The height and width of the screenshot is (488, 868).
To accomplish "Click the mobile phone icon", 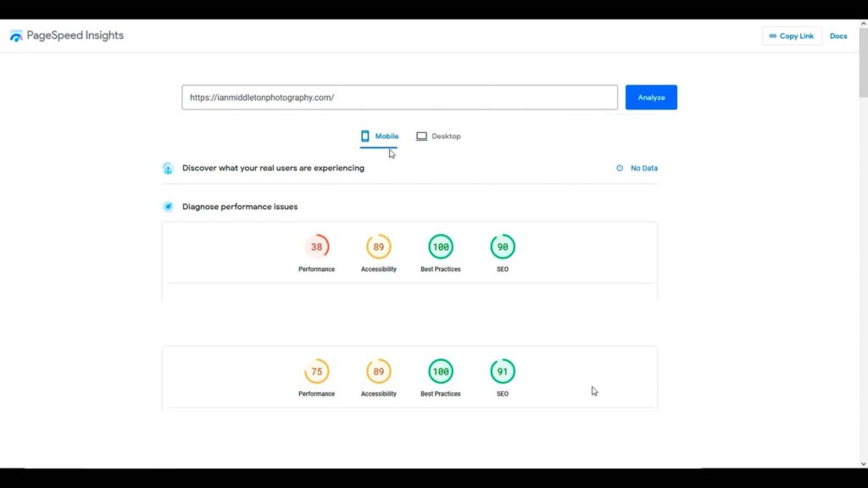I will coord(364,136).
